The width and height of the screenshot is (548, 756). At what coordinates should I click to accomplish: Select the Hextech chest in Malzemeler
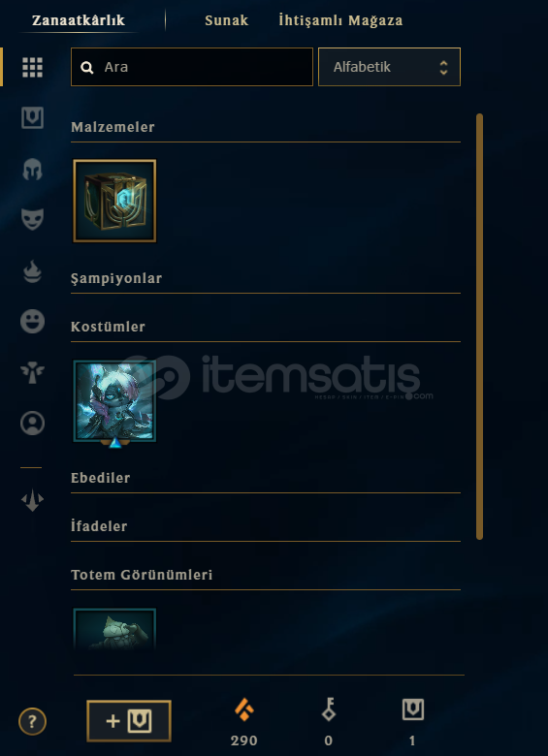tap(114, 201)
